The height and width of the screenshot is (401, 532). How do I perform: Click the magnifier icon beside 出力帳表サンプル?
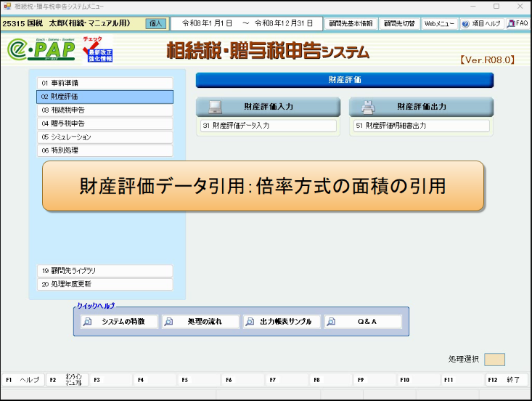tap(250, 322)
